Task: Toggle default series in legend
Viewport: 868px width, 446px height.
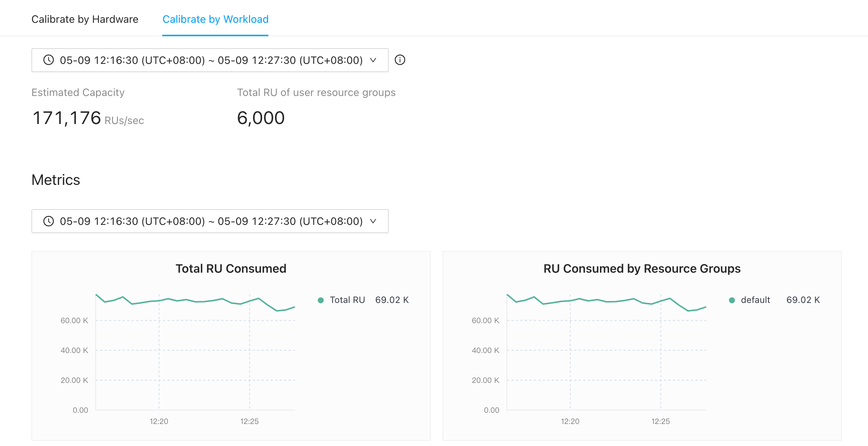Action: point(755,300)
